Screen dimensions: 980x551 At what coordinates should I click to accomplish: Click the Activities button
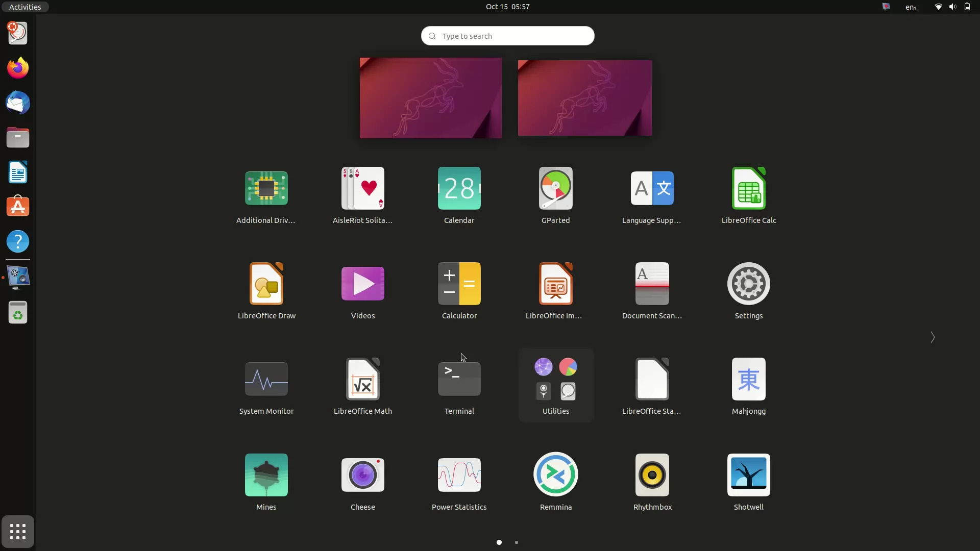(x=24, y=7)
